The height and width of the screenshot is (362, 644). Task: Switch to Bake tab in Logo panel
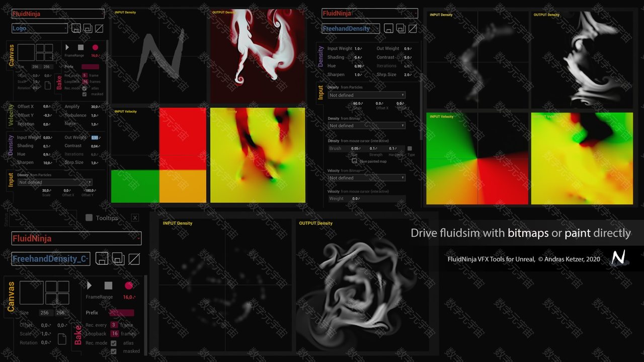pos(59,82)
